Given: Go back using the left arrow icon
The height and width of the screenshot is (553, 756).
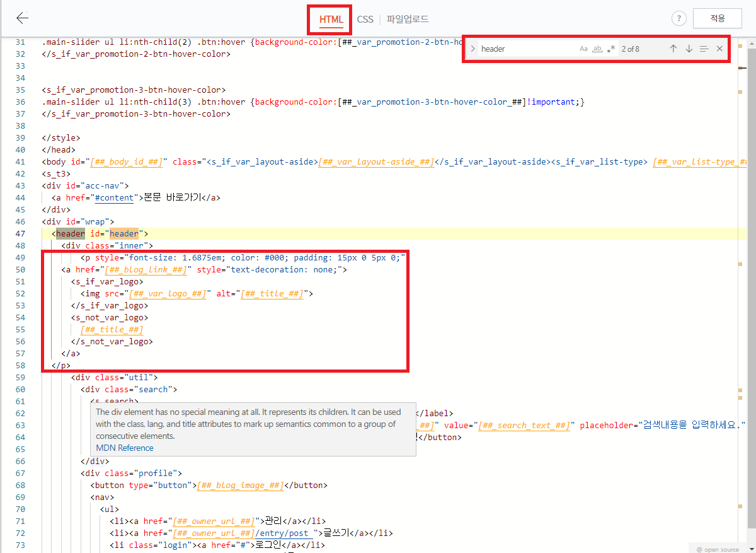Looking at the screenshot, I should click(23, 18).
